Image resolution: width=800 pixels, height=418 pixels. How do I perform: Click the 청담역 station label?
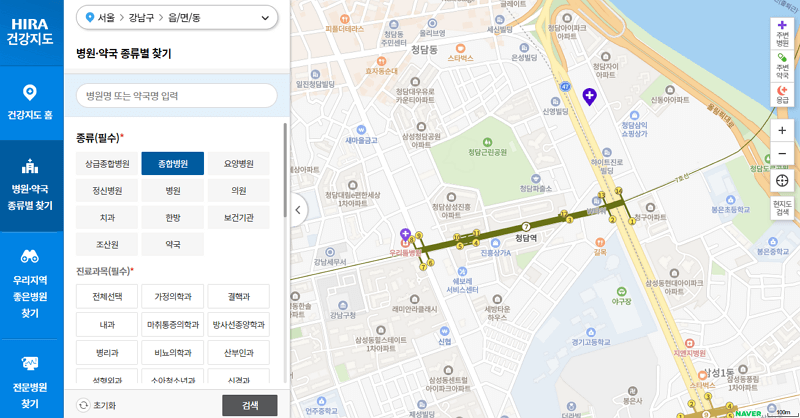pyautogui.click(x=526, y=238)
